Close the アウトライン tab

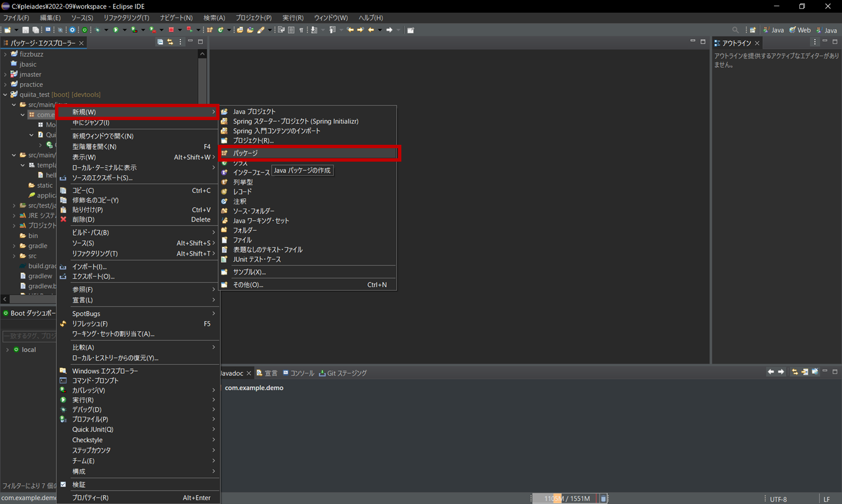pos(757,43)
